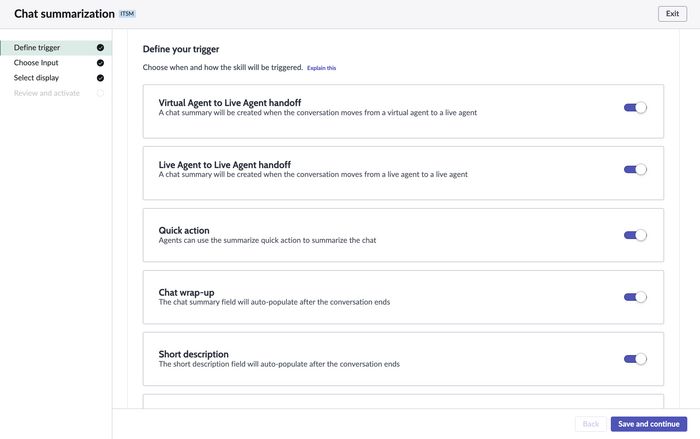Click the Virtual Agent to Live Agent handoff title

230,103
